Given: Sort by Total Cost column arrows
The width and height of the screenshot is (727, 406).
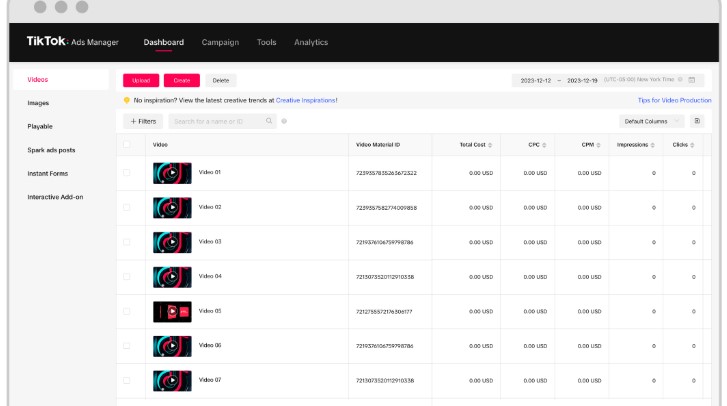Looking at the screenshot, I should pyautogui.click(x=492, y=145).
